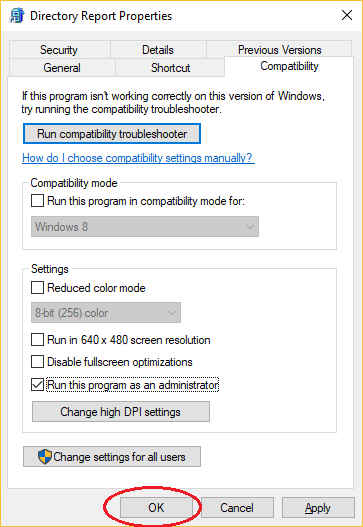363x527 pixels.
Task: Open the Windows 8 compatibility dropdown
Action: pyautogui.click(x=145, y=227)
